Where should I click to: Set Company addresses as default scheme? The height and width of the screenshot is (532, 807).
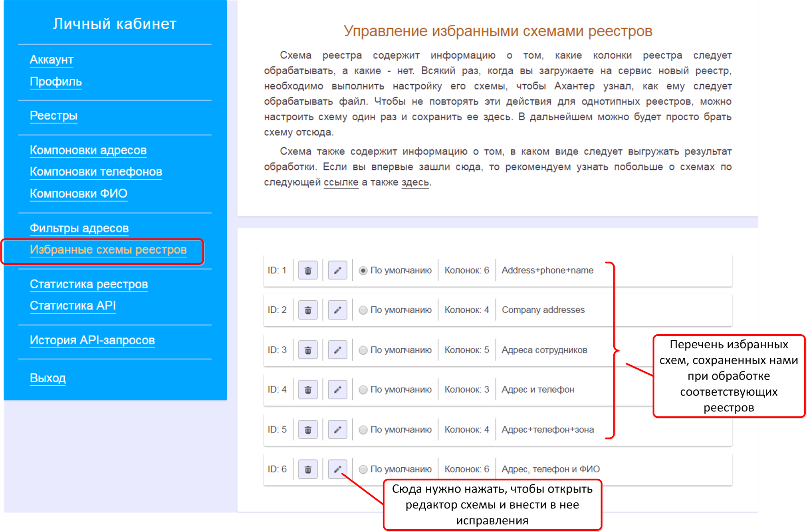363,310
